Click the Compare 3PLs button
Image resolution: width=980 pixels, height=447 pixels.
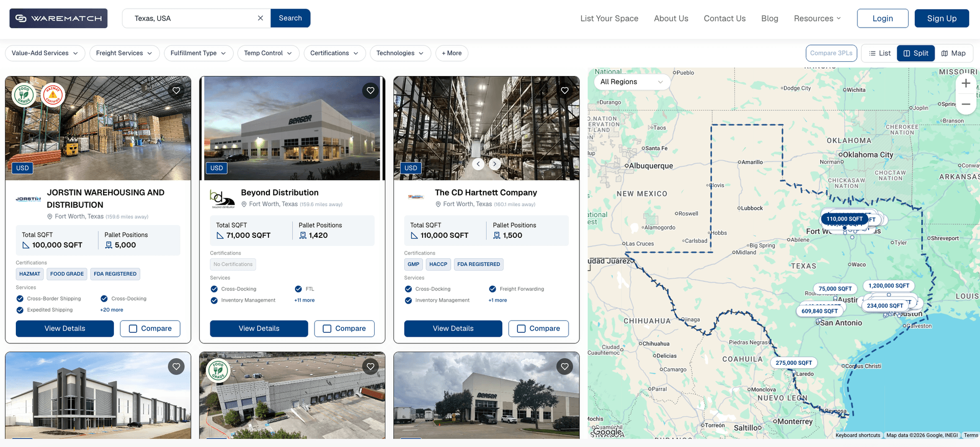(831, 53)
